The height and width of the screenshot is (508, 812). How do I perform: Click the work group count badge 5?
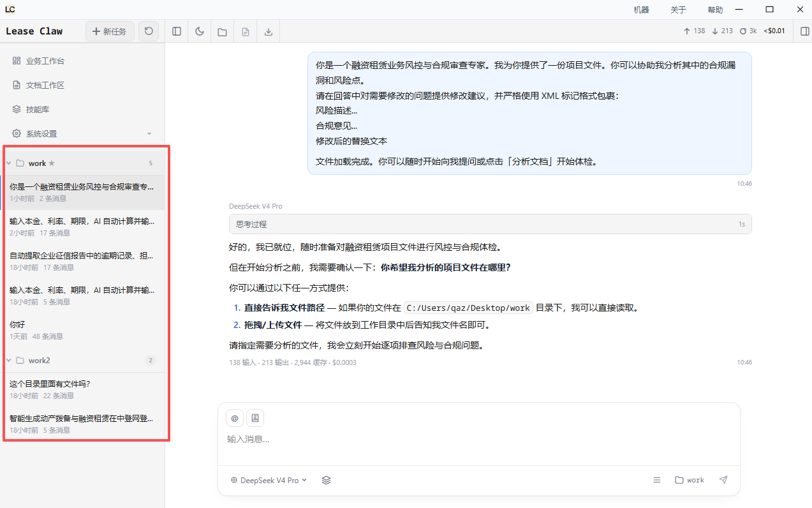click(151, 163)
